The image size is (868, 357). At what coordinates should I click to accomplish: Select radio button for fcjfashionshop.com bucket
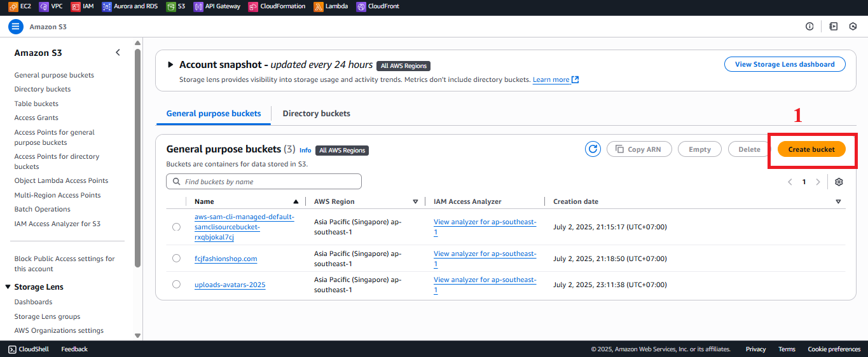click(176, 259)
